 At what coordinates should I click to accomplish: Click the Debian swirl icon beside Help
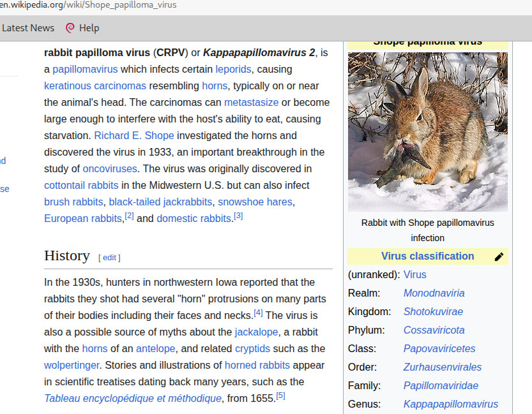[x=70, y=28]
